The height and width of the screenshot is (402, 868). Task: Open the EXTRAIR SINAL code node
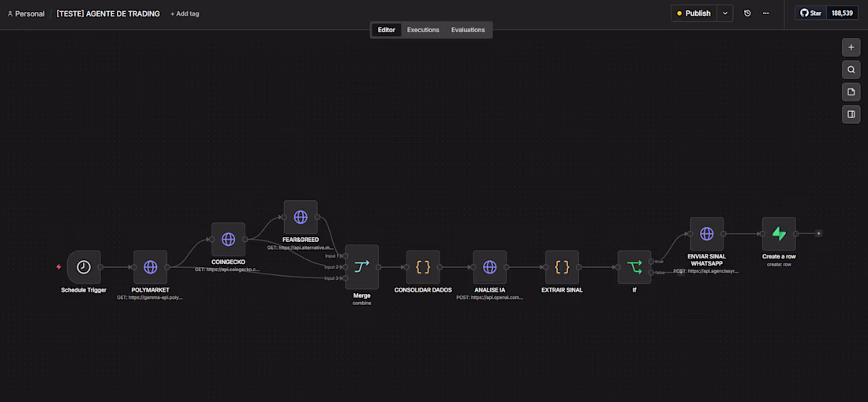[562, 266]
